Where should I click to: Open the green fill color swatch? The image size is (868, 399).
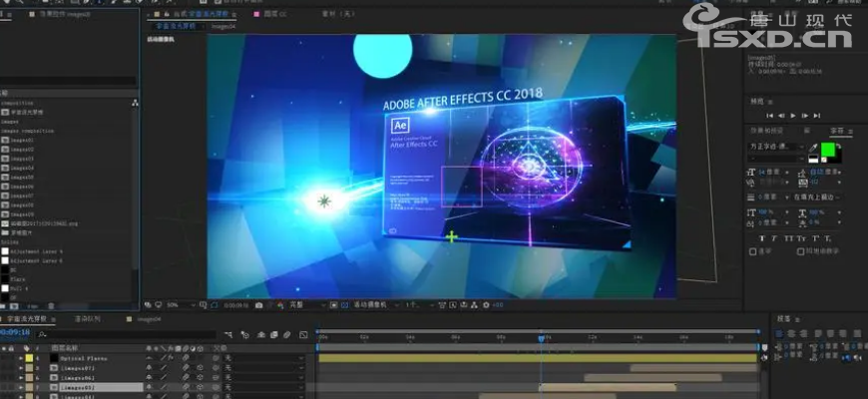pyautogui.click(x=827, y=150)
